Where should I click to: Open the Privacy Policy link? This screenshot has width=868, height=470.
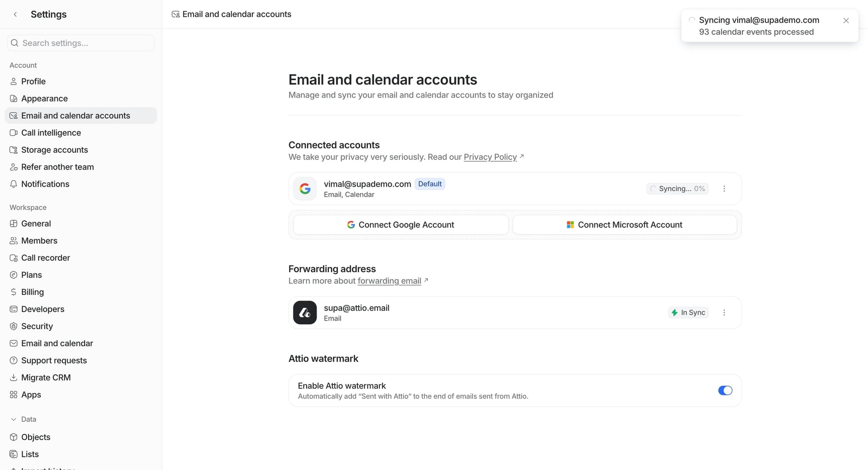tap(490, 157)
